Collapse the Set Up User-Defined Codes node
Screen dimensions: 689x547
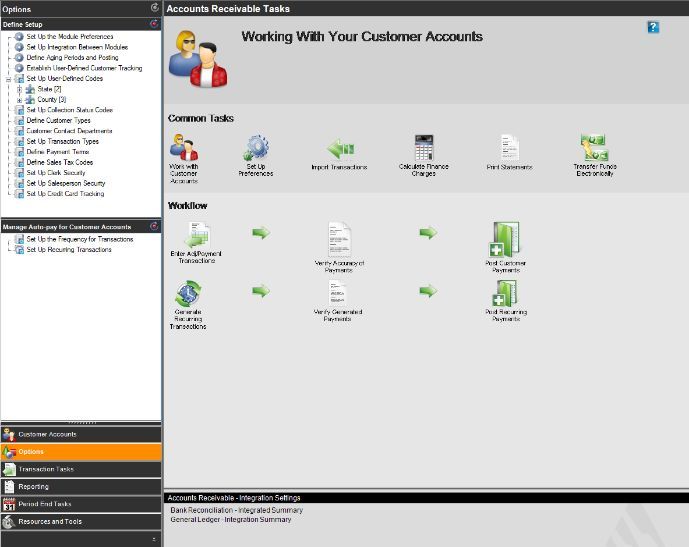[8, 78]
